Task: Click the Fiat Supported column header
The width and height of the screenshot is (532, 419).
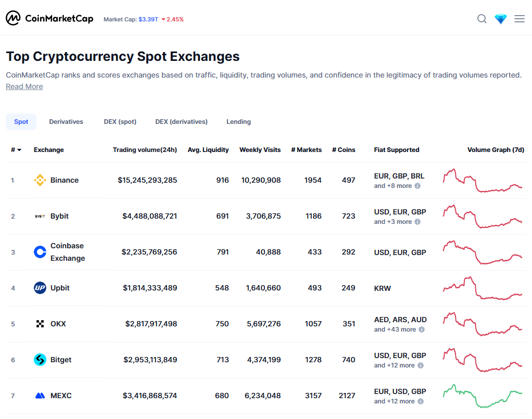Action: tap(397, 150)
